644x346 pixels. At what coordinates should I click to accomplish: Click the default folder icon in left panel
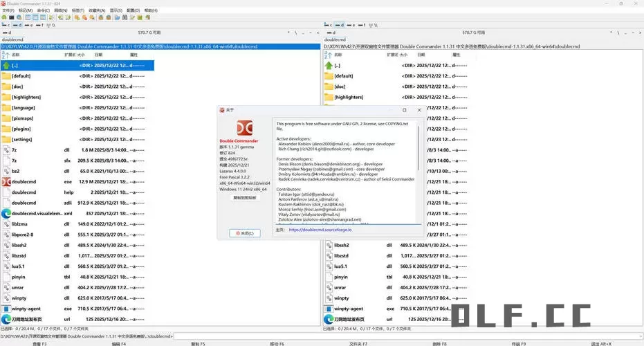coord(6,76)
